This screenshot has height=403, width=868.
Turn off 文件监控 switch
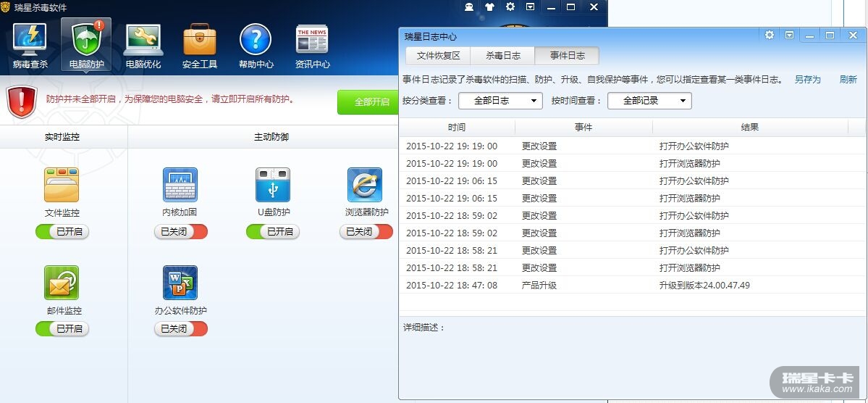[x=62, y=232]
